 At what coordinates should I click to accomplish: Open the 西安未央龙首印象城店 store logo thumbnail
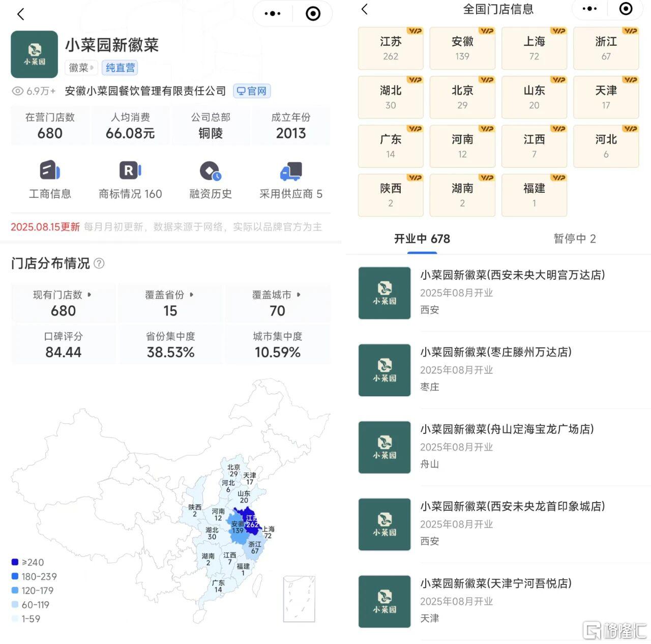(x=384, y=524)
